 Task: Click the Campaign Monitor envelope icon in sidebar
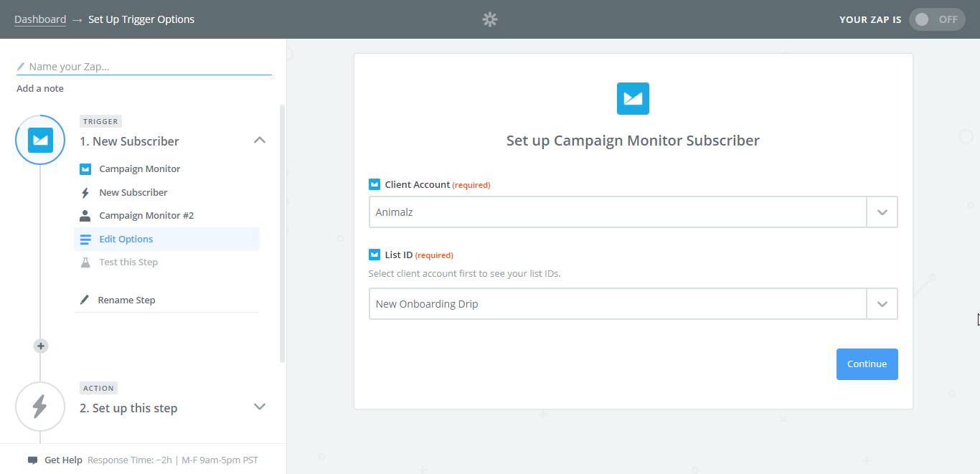tap(85, 169)
